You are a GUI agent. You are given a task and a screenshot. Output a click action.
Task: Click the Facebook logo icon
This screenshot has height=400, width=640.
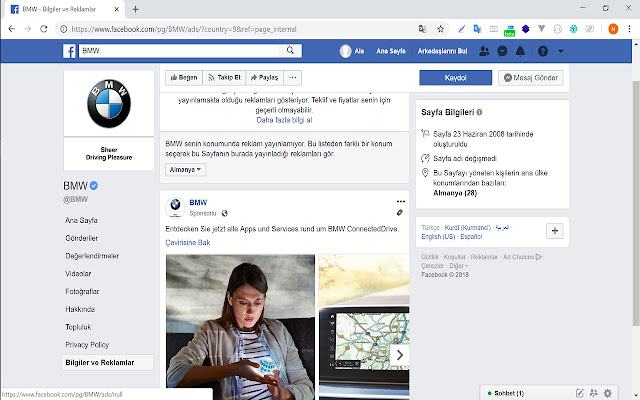[69, 51]
